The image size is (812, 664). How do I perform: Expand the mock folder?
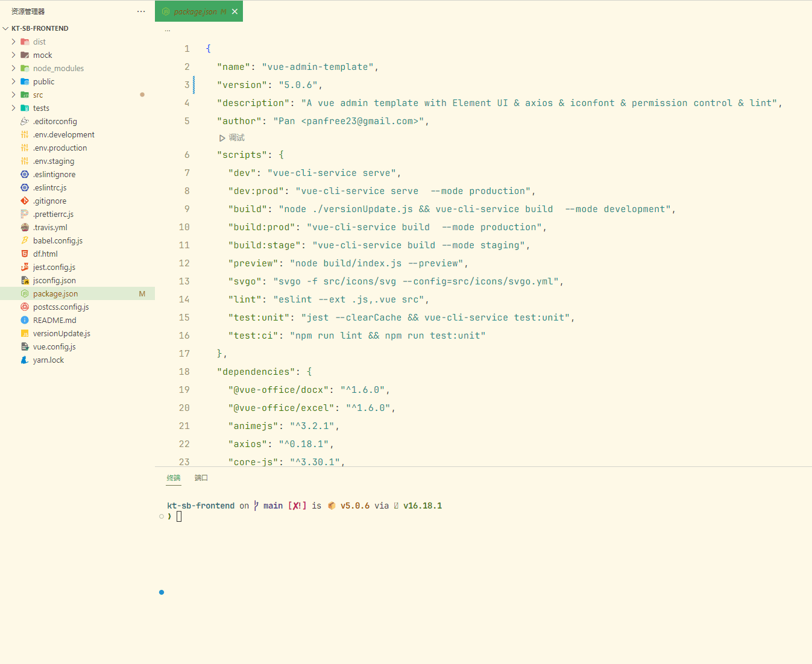pyautogui.click(x=13, y=55)
